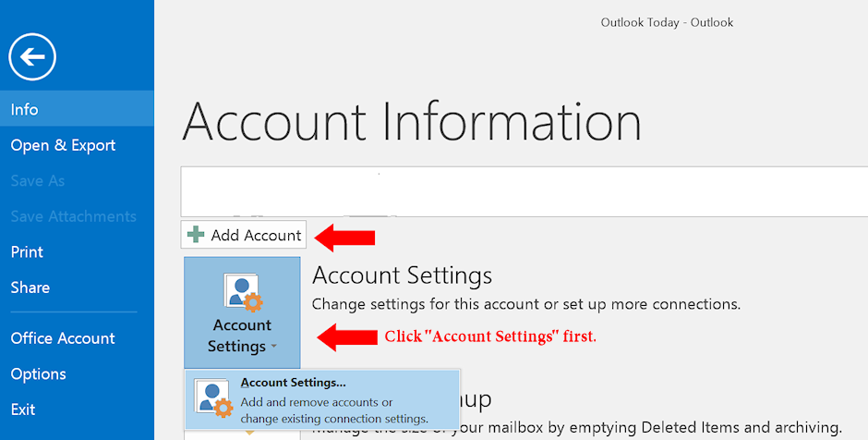Choose Account Settings... from the dropdown menu
The width and height of the screenshot is (868, 440).
(322, 399)
